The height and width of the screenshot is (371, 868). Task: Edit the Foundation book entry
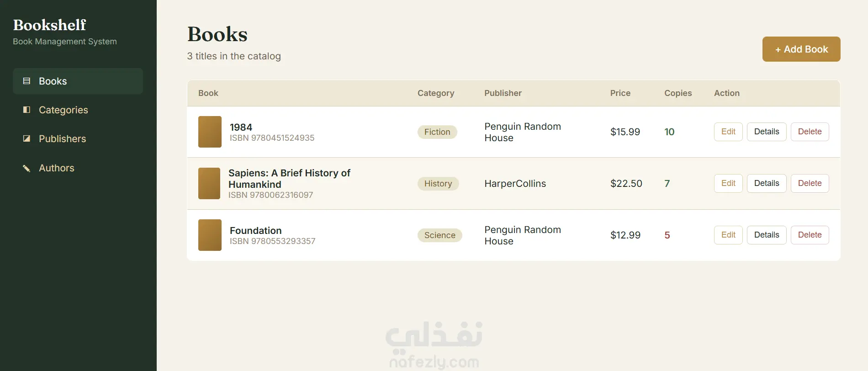728,235
